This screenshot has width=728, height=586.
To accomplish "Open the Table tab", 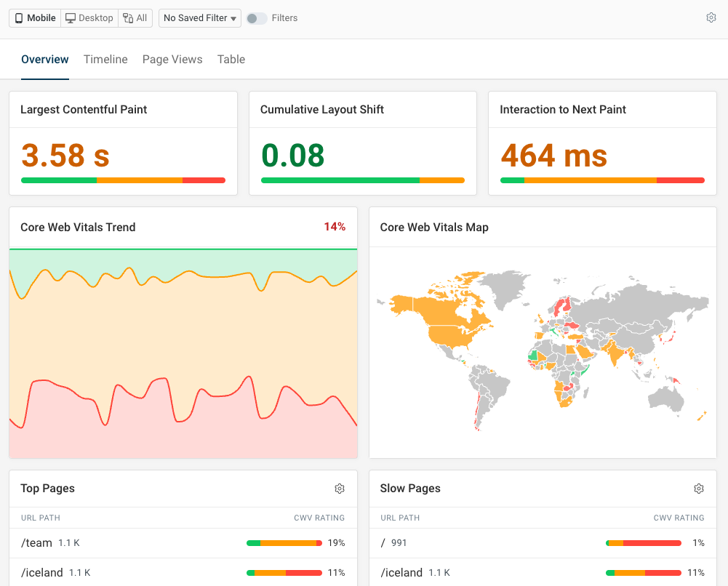I will coord(231,59).
